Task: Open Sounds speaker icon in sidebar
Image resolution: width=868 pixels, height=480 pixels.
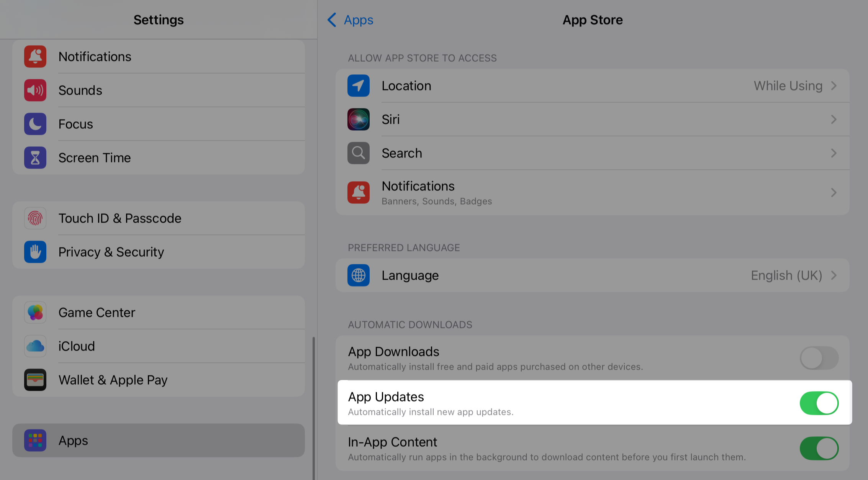Action: [35, 90]
